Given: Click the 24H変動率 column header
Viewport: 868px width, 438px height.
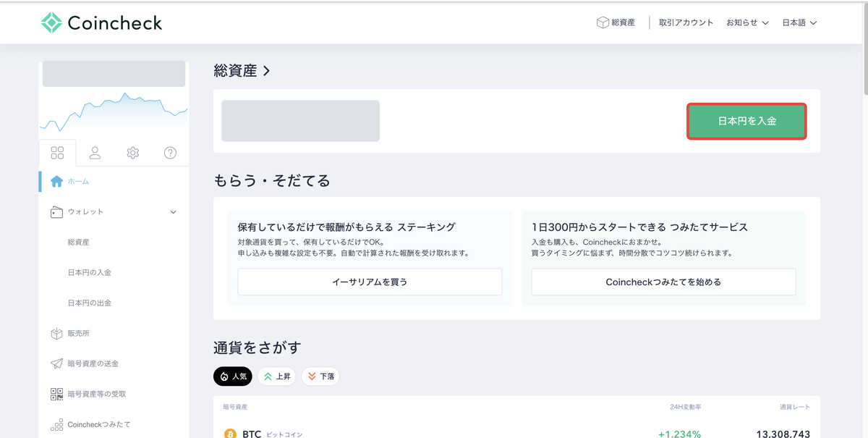Looking at the screenshot, I should pyautogui.click(x=685, y=408).
